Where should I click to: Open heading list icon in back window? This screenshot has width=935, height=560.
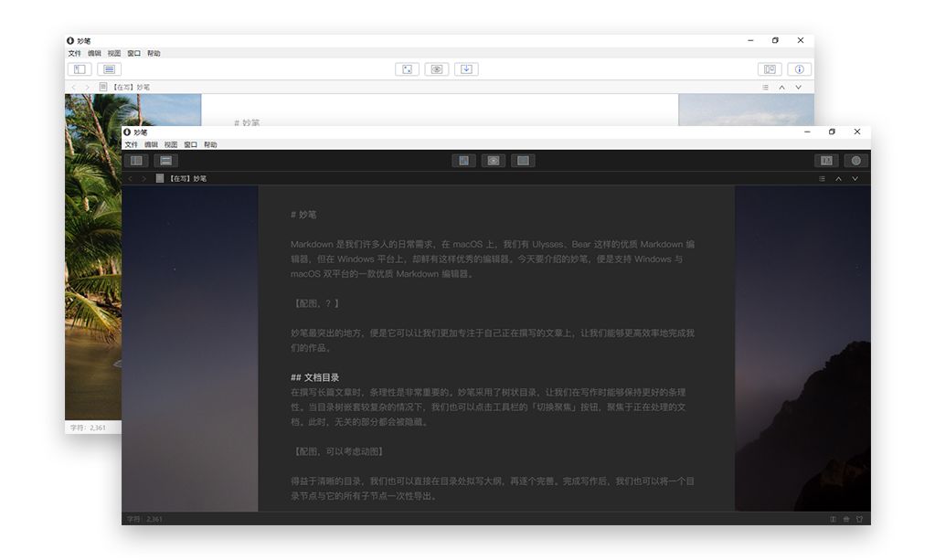tap(765, 88)
